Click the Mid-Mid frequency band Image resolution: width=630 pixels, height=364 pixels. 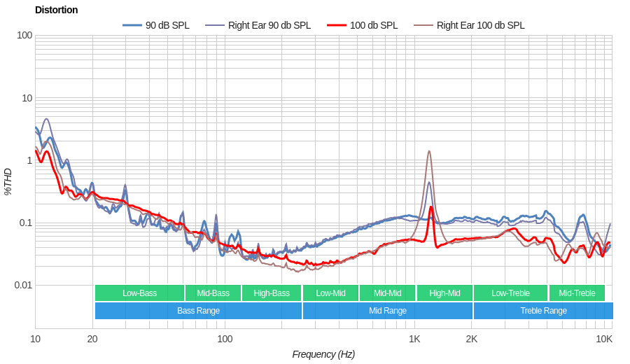coord(387,293)
